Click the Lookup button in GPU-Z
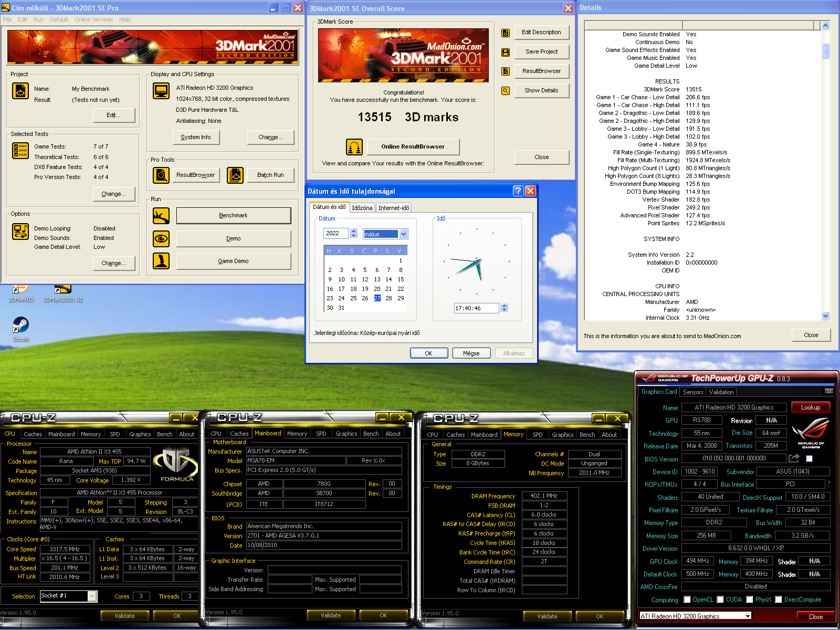840x630 pixels. [x=810, y=407]
